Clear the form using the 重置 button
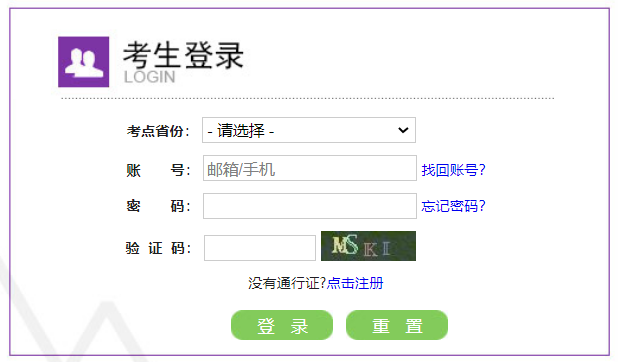Image resolution: width=618 pixels, height=362 pixels. [x=397, y=325]
